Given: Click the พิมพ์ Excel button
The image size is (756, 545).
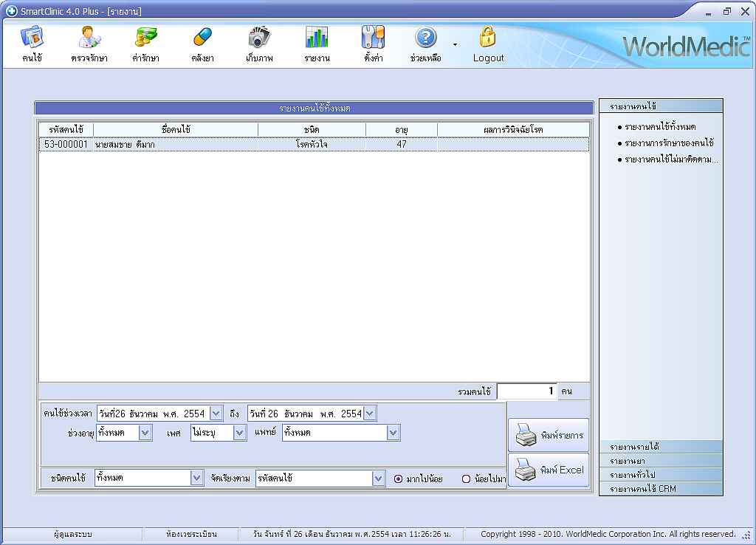Looking at the screenshot, I should click(x=549, y=470).
